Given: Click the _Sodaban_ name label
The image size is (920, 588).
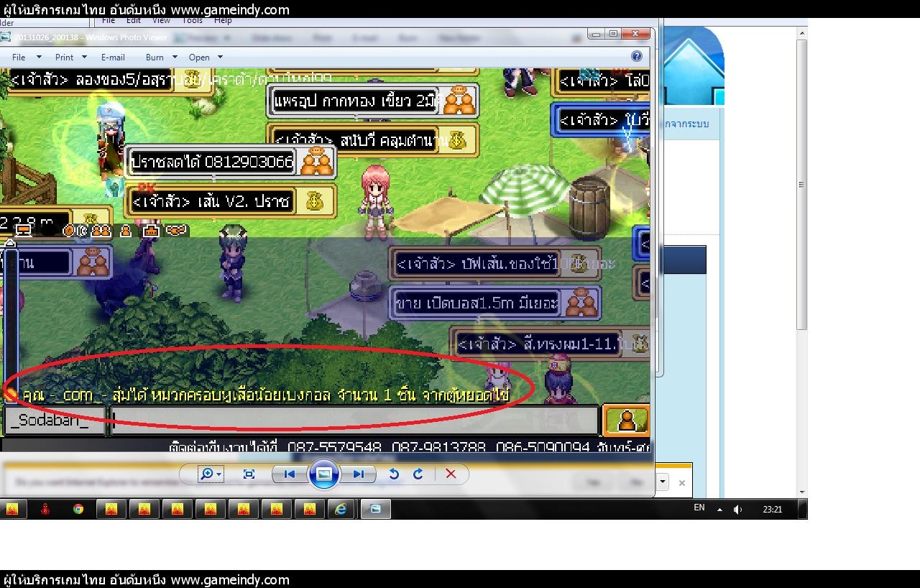Looking at the screenshot, I should [54, 421].
